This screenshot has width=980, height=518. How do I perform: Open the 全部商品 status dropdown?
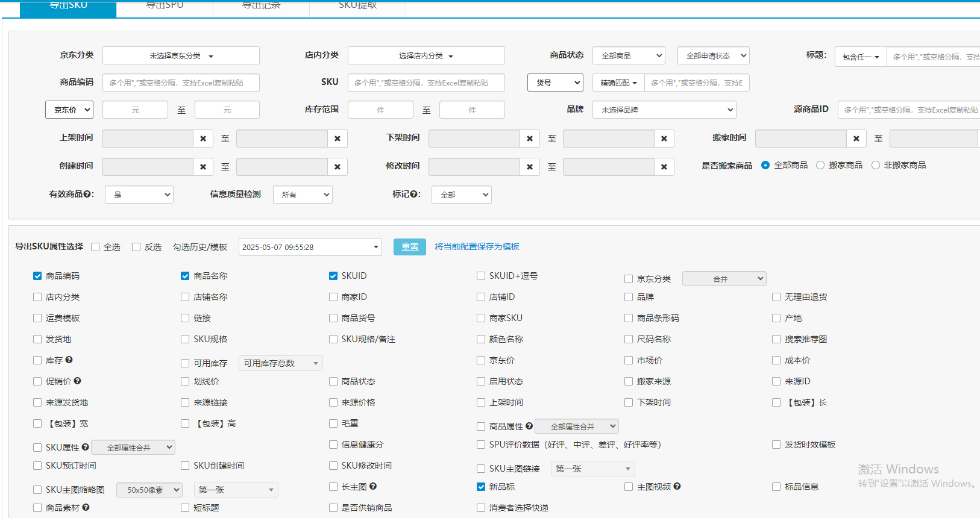tap(629, 55)
